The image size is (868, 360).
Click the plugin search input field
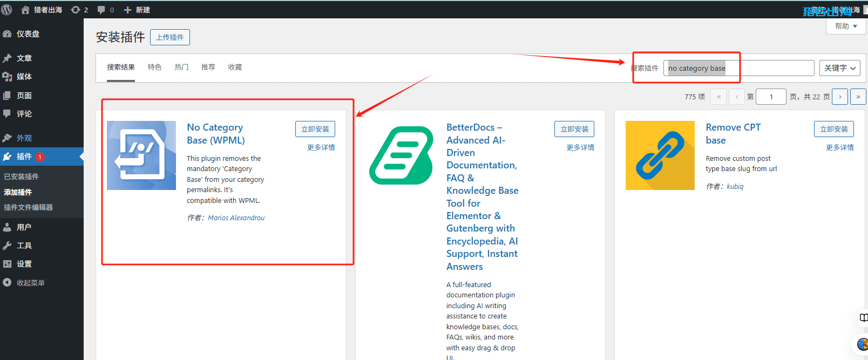pyautogui.click(x=738, y=68)
